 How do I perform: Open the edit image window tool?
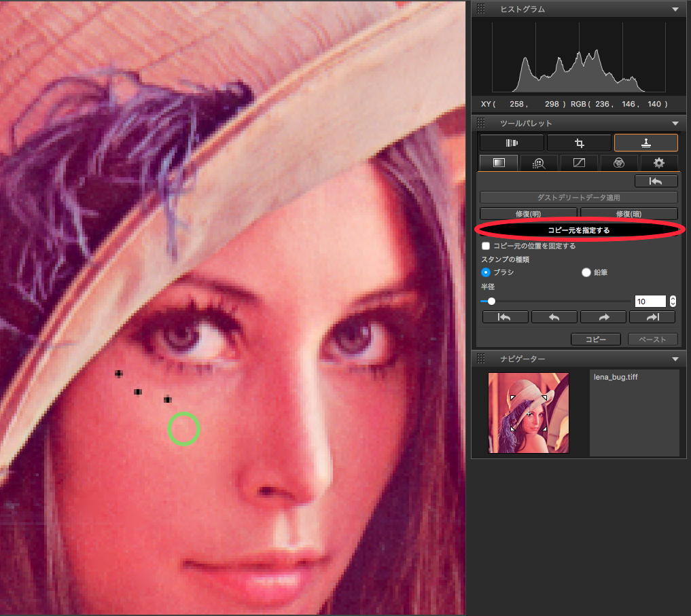click(511, 143)
